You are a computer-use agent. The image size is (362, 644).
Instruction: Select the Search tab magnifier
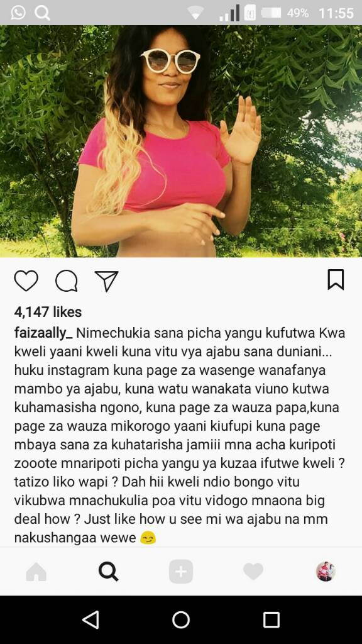click(x=108, y=571)
